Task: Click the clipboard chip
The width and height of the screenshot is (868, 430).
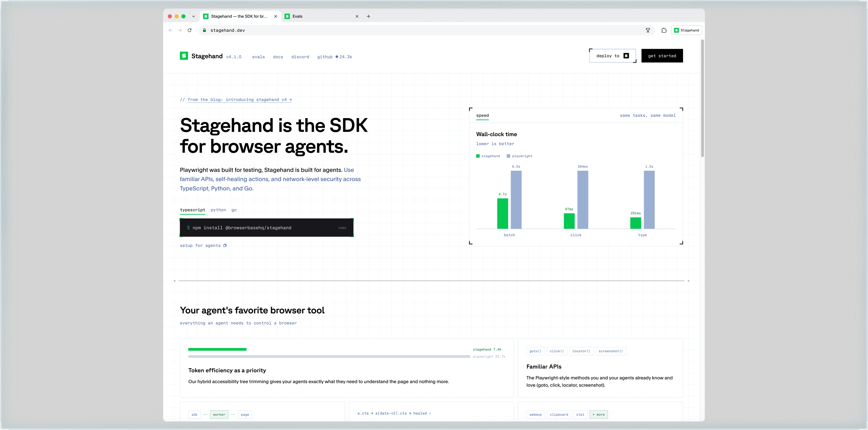Action: pyautogui.click(x=559, y=414)
